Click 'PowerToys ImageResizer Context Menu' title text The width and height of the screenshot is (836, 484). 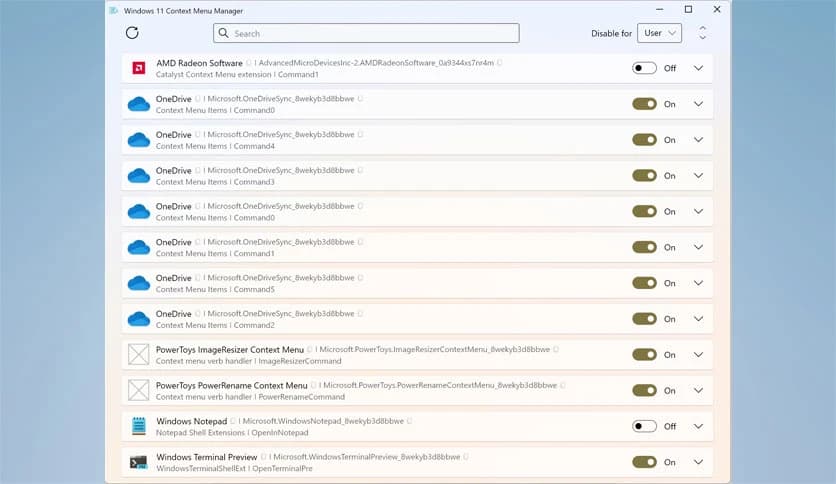click(x=230, y=350)
